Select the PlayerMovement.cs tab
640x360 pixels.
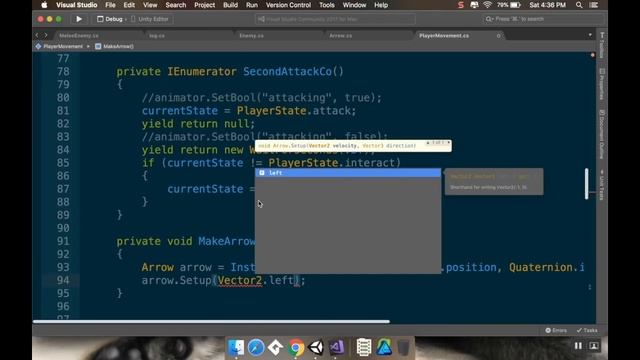(444, 36)
